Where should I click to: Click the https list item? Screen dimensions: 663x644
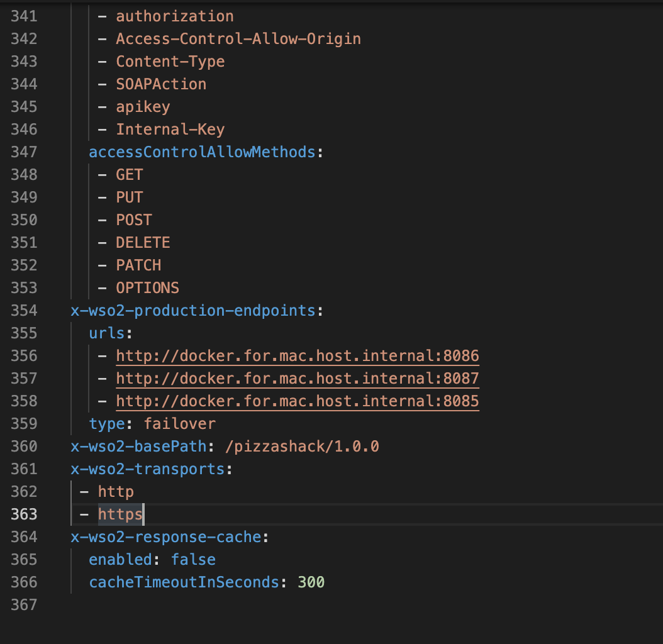tap(120, 514)
